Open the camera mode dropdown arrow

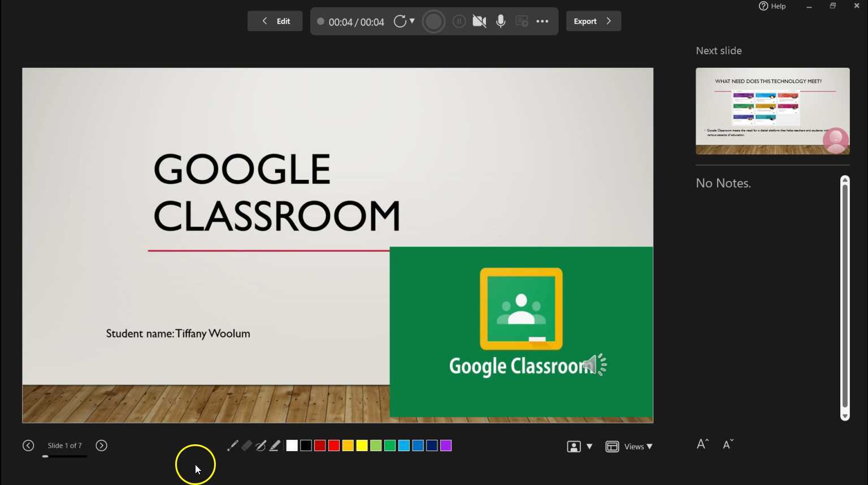(589, 446)
